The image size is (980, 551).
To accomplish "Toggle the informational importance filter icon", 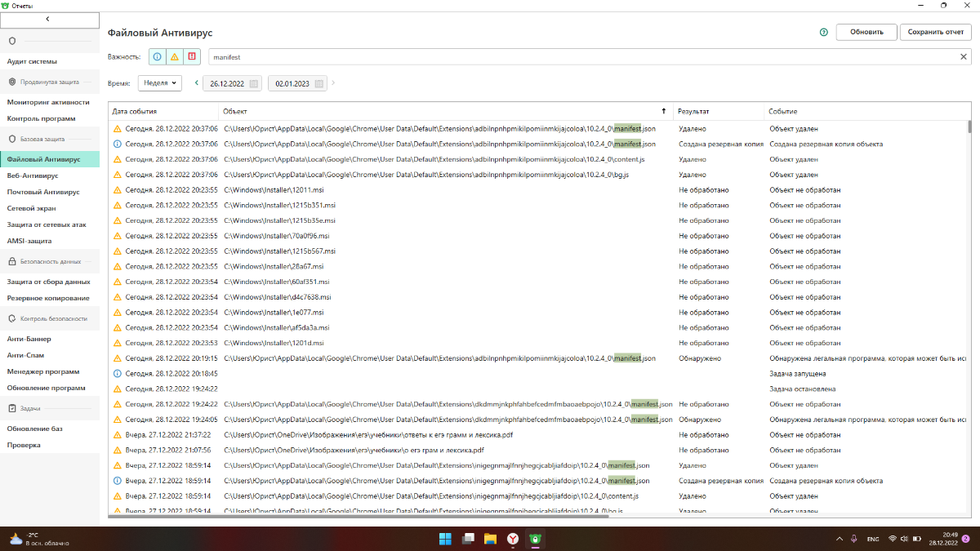I will [x=158, y=57].
